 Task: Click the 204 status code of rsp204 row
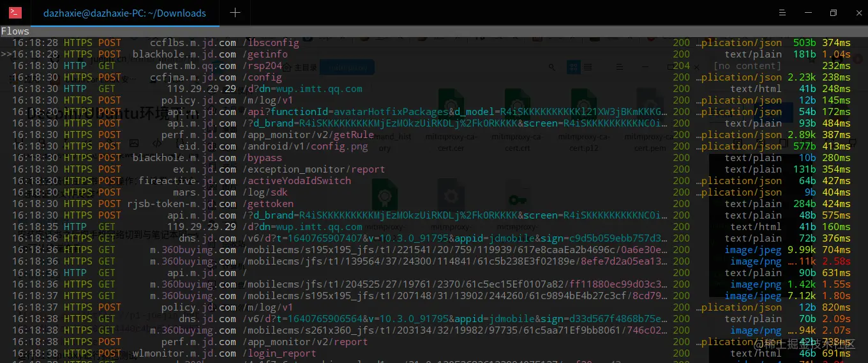682,66
